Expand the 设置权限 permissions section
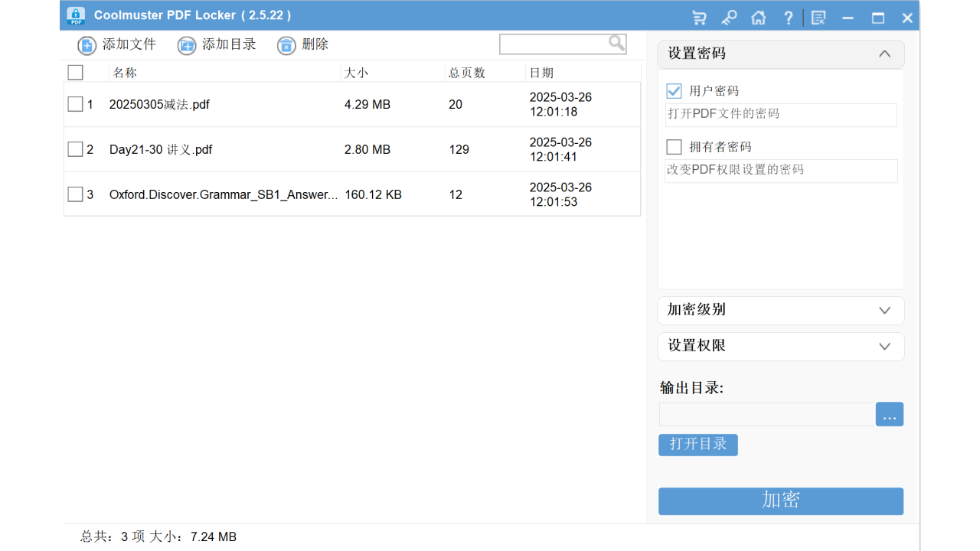This screenshot has width=980, height=551. 884,346
